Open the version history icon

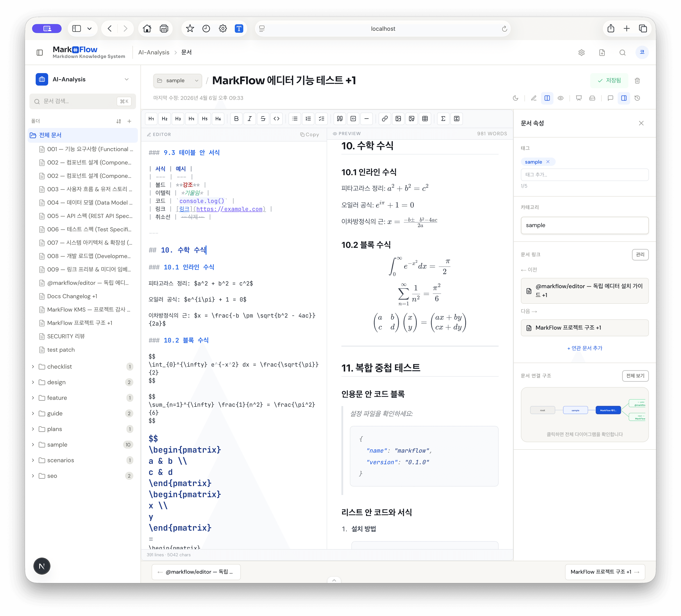coord(638,98)
